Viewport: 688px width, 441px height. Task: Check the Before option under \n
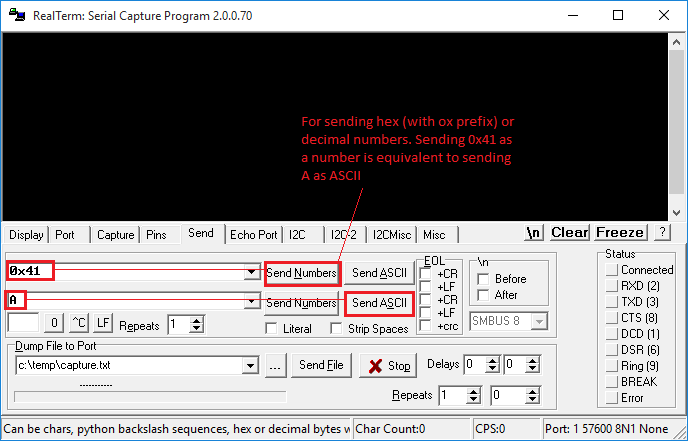[485, 279]
